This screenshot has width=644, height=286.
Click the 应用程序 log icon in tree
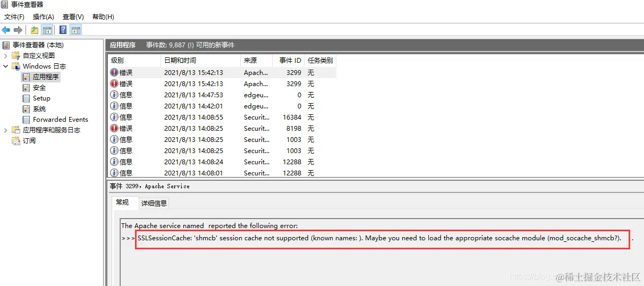26,77
